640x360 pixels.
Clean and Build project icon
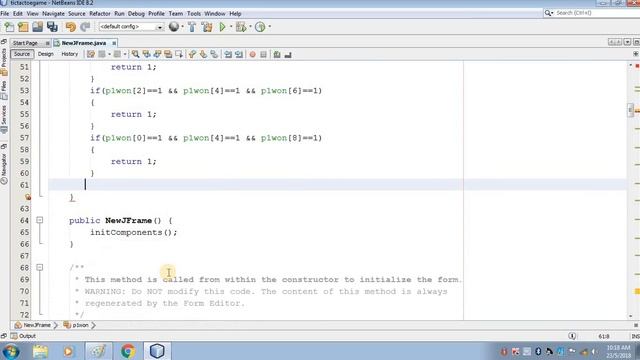(x=207, y=27)
